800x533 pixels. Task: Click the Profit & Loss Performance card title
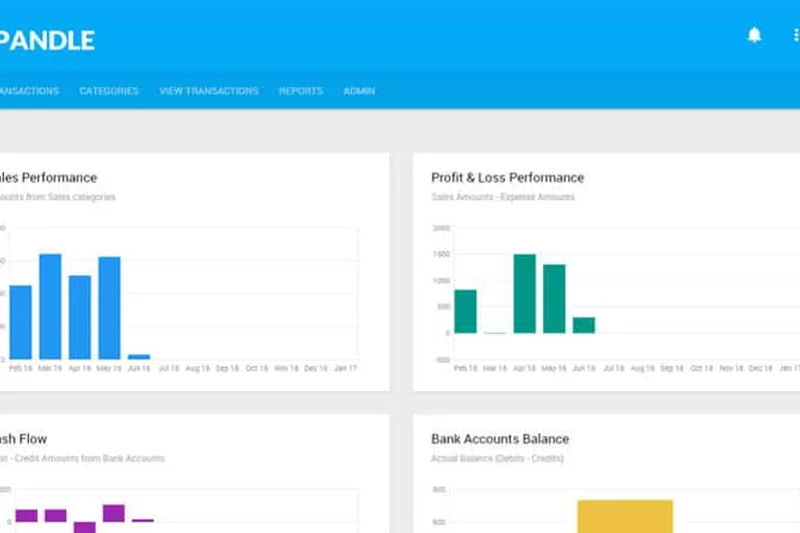507,178
